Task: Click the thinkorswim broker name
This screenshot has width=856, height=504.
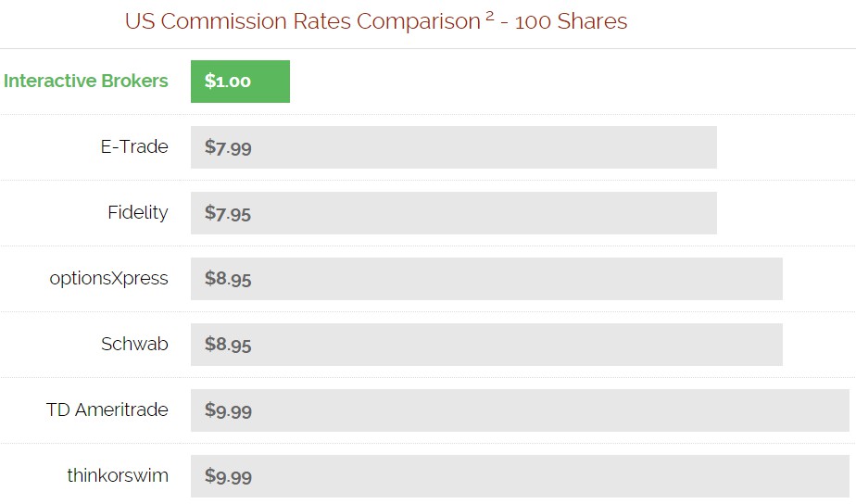Action: (x=118, y=475)
